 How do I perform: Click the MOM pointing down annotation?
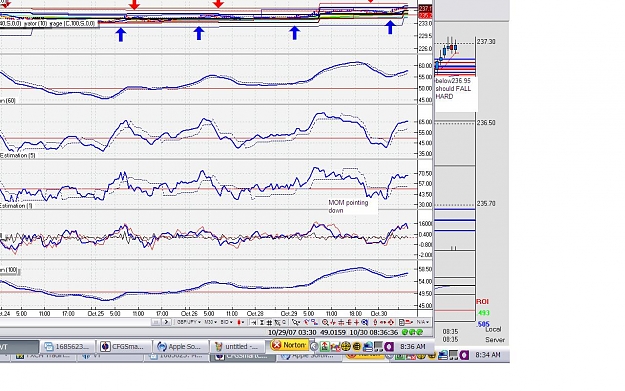[x=348, y=206]
